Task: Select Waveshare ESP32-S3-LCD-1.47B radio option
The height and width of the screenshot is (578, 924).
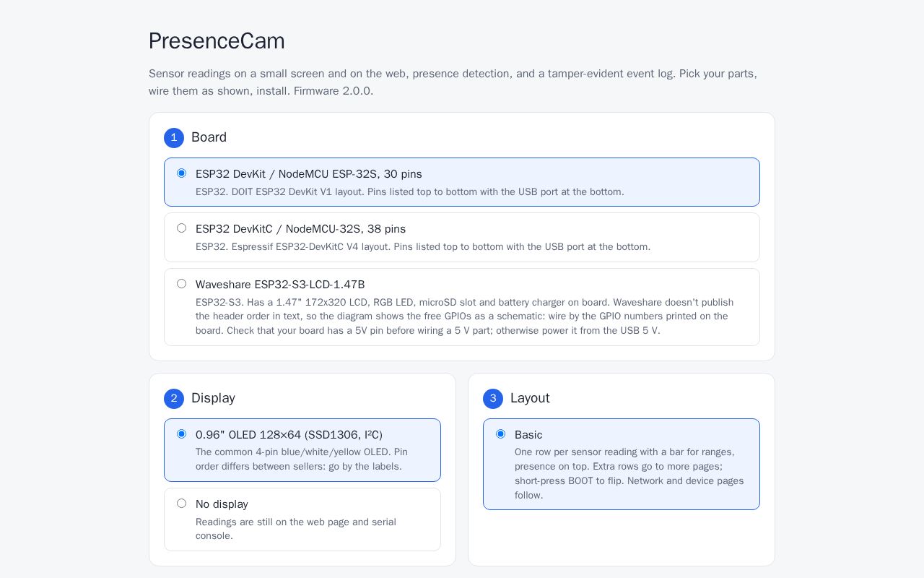Action: [181, 284]
